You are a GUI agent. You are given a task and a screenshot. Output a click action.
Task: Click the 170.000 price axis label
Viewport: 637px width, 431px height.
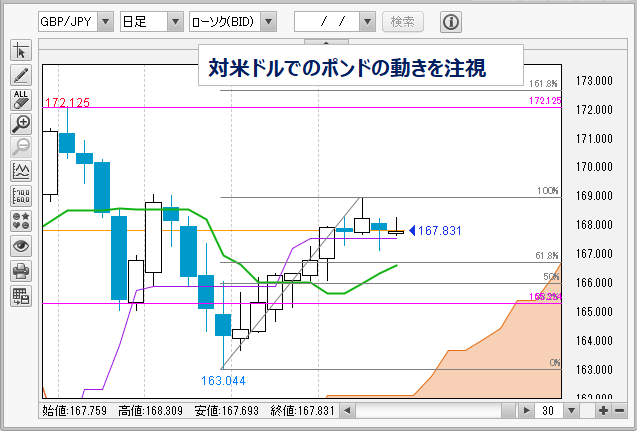[594, 167]
